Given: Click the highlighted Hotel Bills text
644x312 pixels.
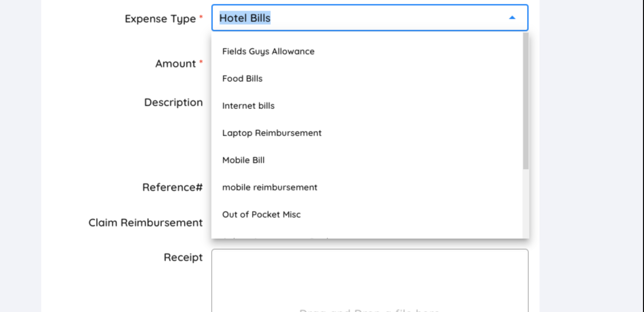Looking at the screenshot, I should coord(244,18).
